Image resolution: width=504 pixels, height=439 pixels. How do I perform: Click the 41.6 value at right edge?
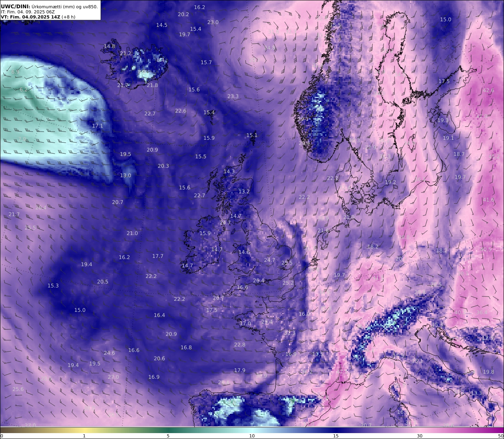click(488, 200)
